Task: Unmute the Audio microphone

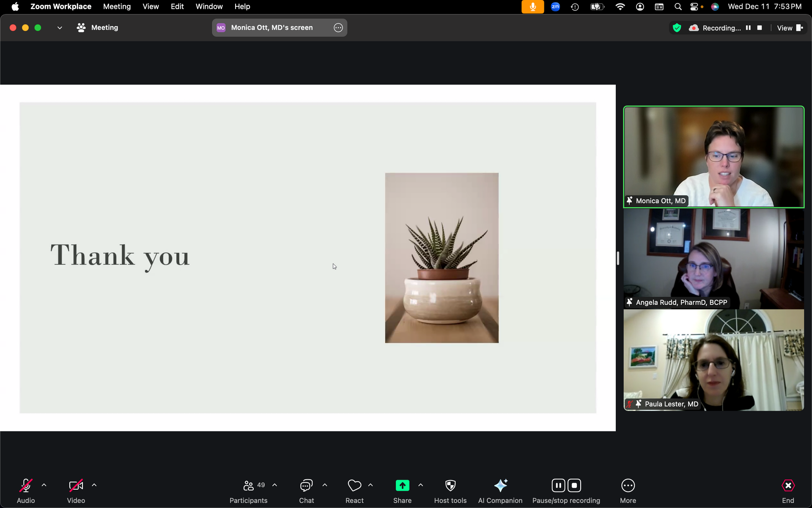Action: pos(26,486)
